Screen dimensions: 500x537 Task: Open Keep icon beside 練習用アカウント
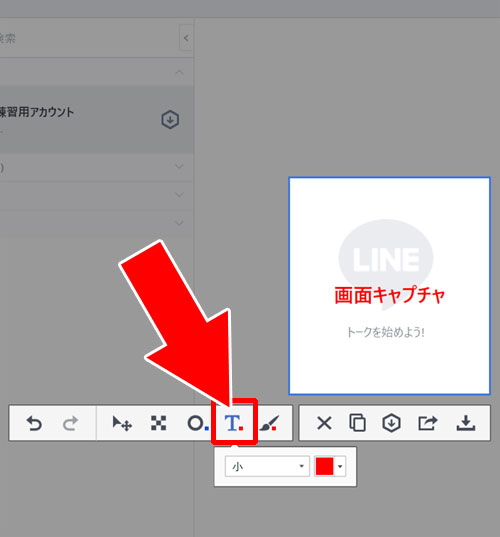[x=170, y=120]
